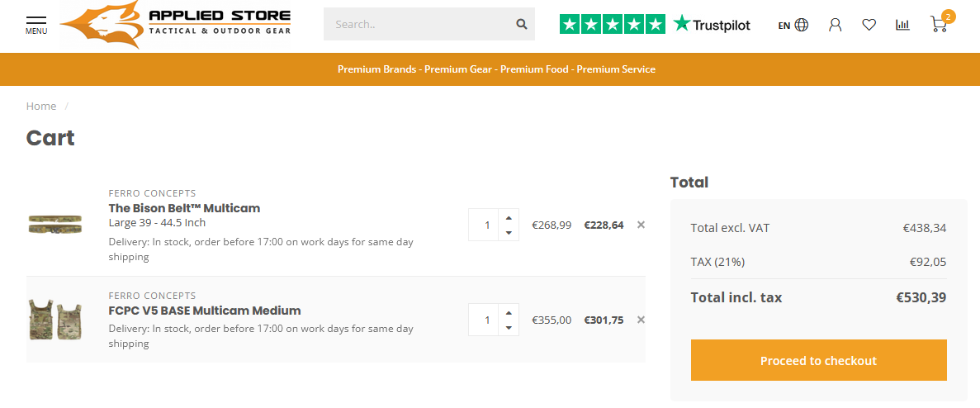Click the Bison Belt product thumbnail

pos(55,225)
